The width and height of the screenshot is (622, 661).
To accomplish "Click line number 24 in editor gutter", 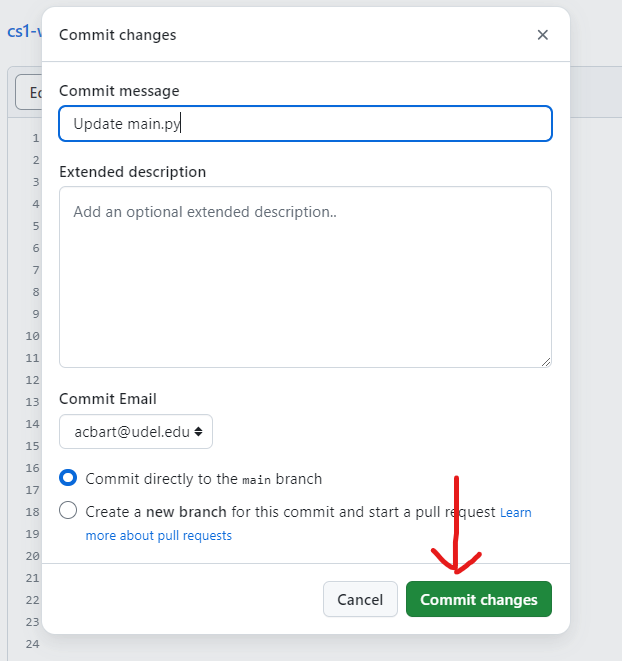I will tap(32, 644).
